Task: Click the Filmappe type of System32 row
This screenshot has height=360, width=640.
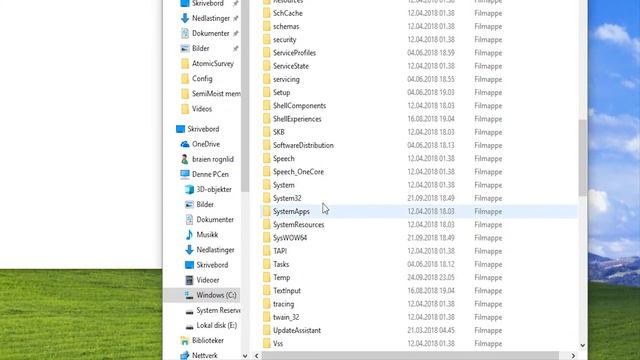Action: (x=488, y=198)
